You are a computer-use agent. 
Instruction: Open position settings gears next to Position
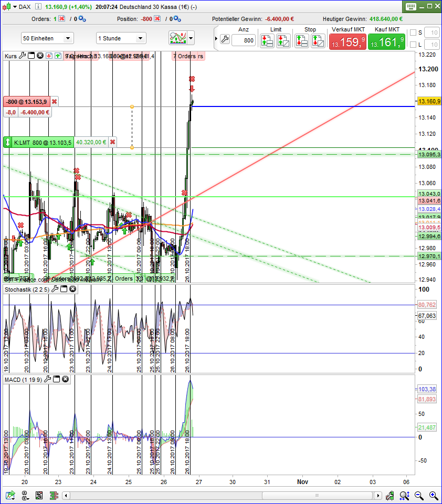[177, 19]
